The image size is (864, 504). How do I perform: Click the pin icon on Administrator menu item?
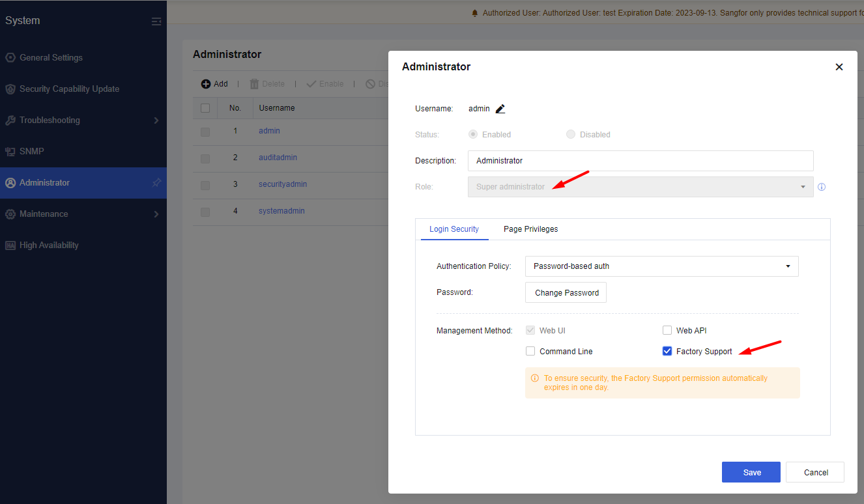(x=156, y=183)
